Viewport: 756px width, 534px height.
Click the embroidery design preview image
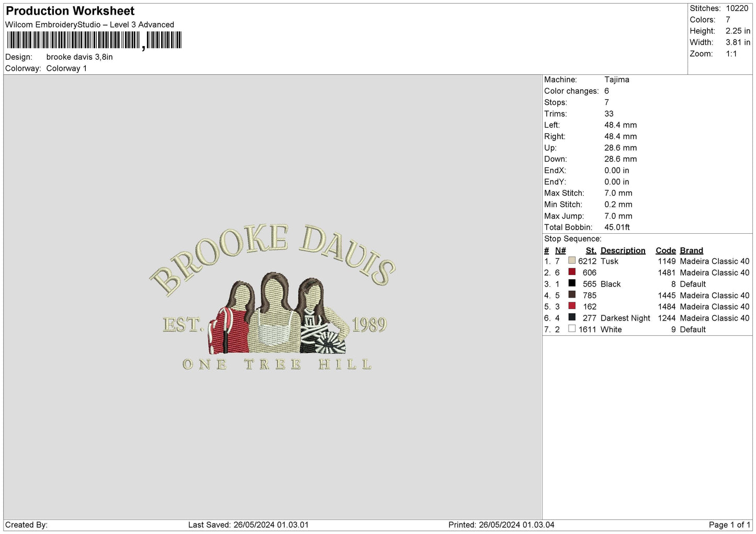(x=273, y=297)
